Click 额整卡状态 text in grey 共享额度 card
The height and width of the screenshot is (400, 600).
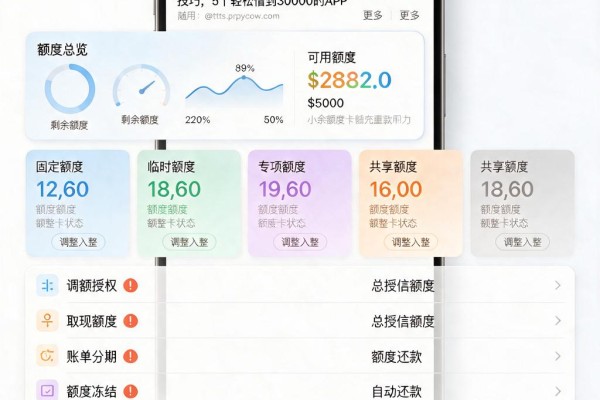pos(504,223)
